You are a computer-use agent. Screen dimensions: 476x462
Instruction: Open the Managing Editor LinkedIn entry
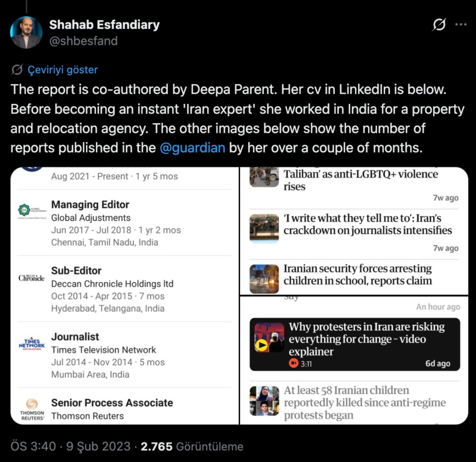pyautogui.click(x=90, y=205)
